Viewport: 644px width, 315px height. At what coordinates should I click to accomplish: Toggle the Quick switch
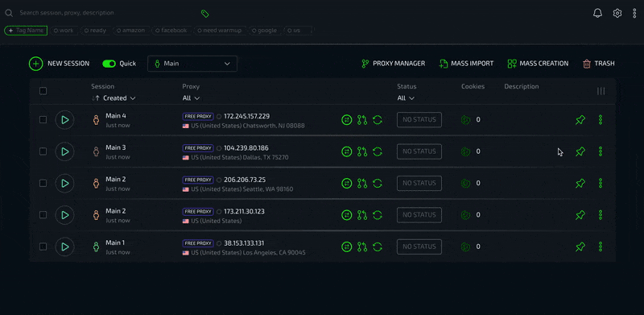[109, 64]
